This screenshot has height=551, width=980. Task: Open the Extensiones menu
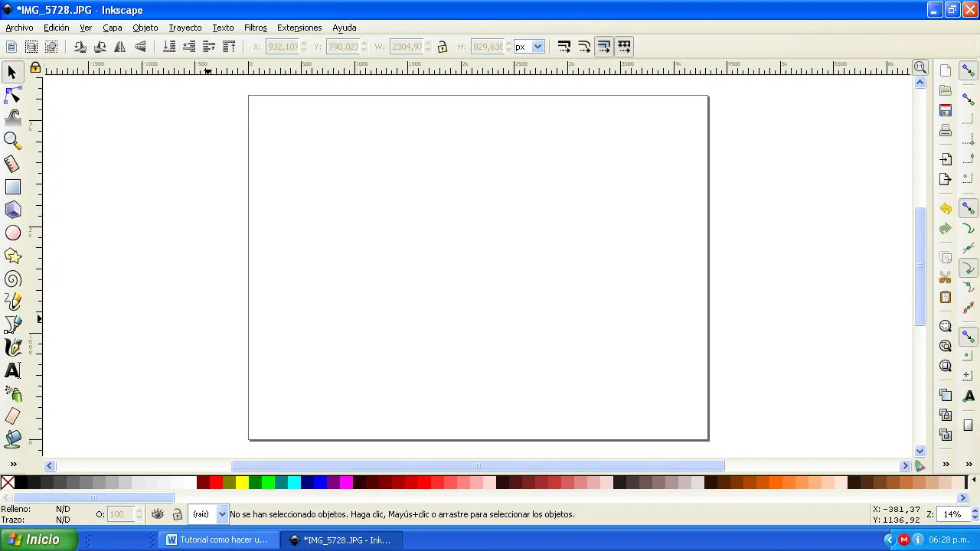point(299,28)
